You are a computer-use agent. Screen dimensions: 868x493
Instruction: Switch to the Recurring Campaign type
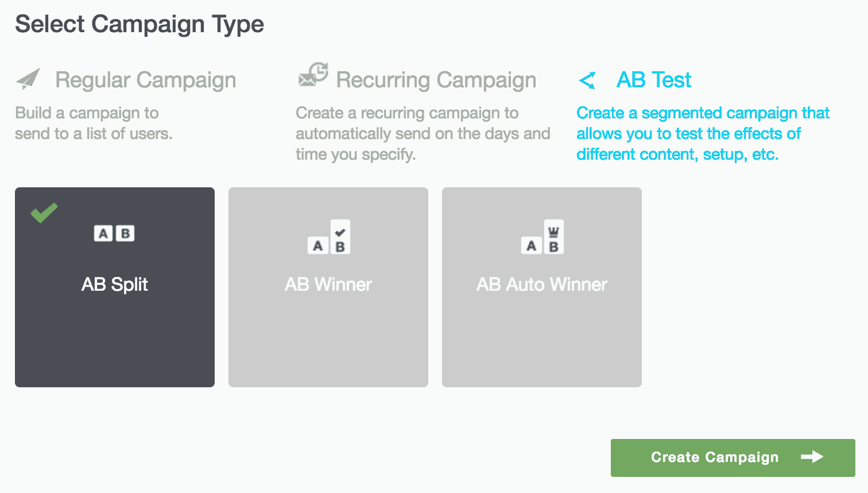coord(436,80)
